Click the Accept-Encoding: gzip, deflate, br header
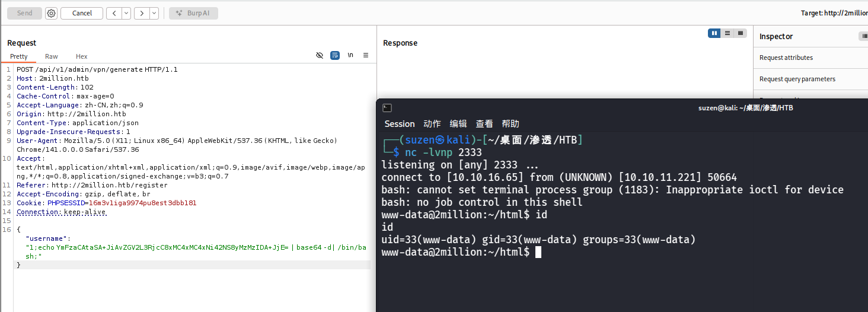Screen dimensions: 868x312 coord(84,194)
